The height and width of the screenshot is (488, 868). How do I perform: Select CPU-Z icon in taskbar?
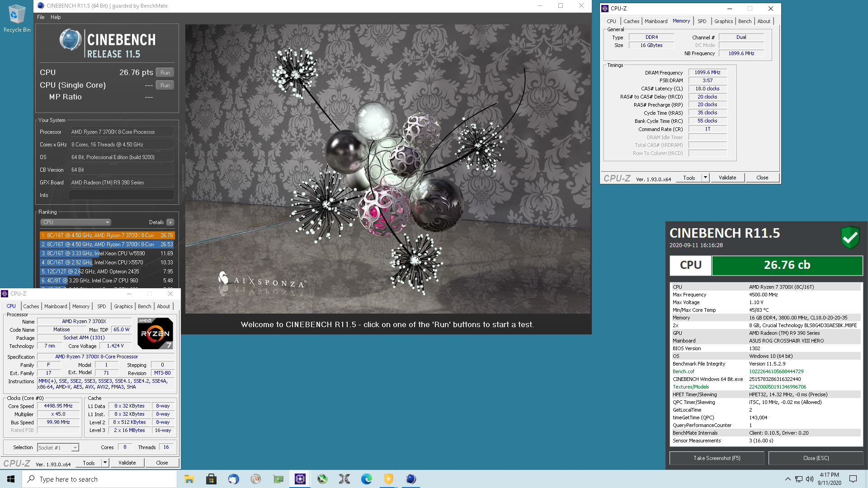click(x=300, y=479)
